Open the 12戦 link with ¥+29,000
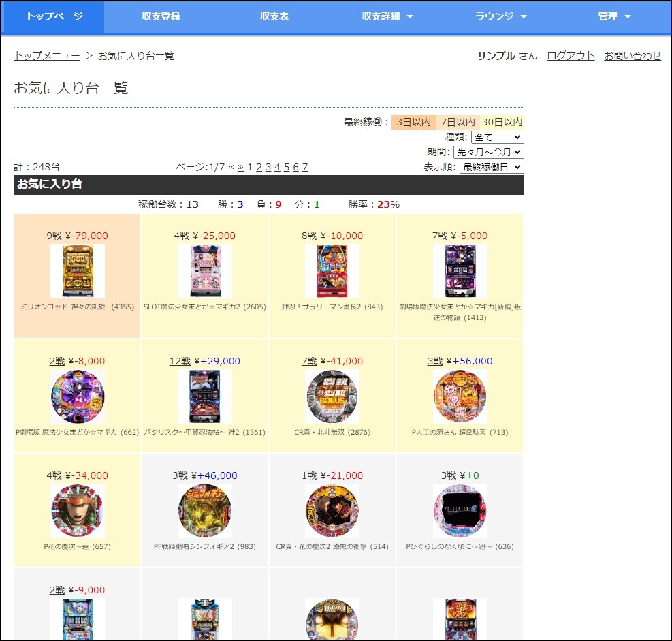Image resolution: width=672 pixels, height=641 pixels. point(180,362)
